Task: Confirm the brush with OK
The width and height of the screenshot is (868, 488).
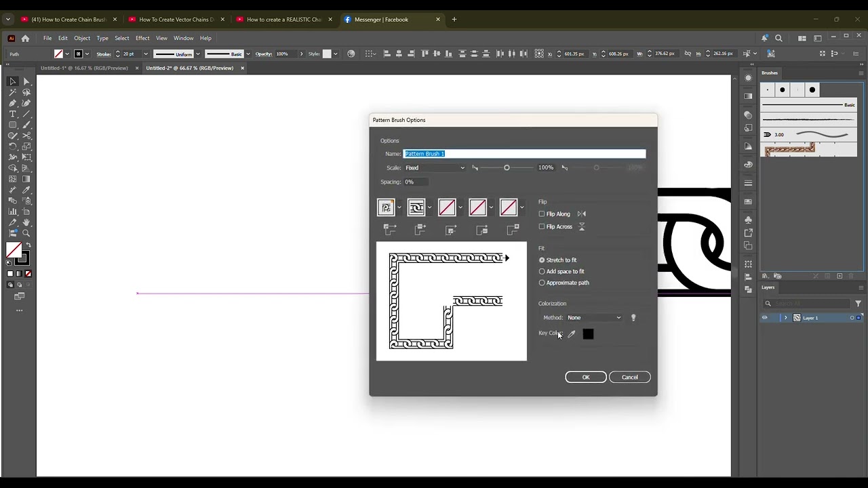Action: (x=586, y=377)
